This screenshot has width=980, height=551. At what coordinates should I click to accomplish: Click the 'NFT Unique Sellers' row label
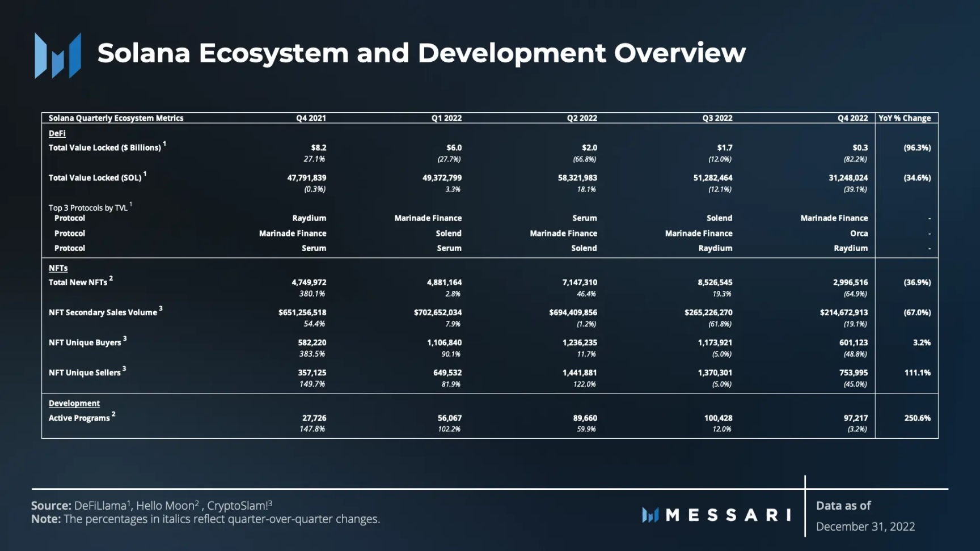(x=87, y=371)
